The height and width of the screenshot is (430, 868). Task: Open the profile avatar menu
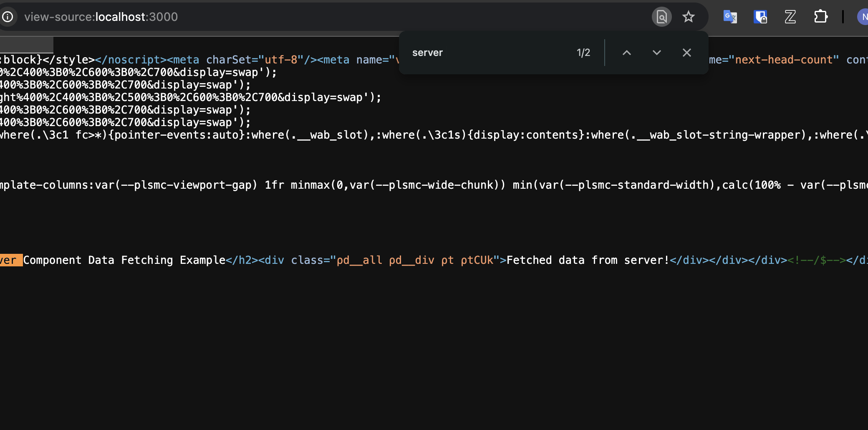click(863, 17)
